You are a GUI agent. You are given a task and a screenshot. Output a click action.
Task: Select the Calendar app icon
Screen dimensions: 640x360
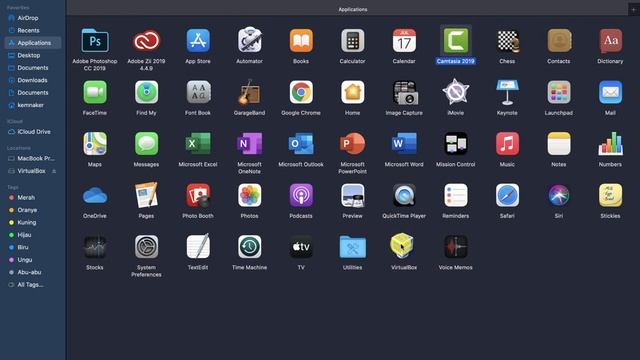pos(404,40)
